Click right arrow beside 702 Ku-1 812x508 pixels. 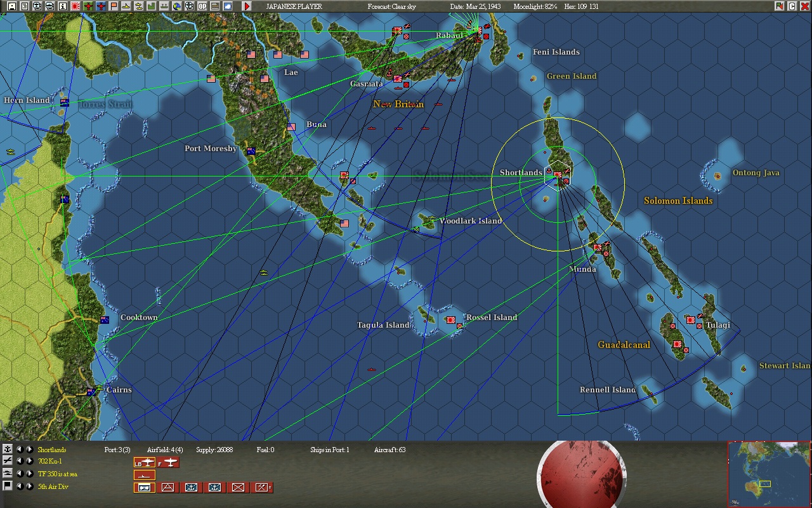click(29, 461)
